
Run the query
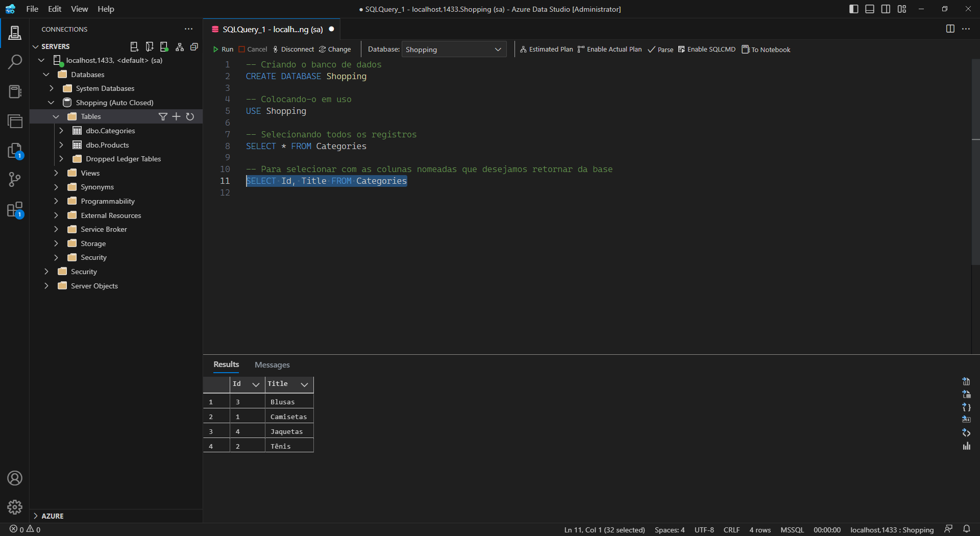click(223, 50)
